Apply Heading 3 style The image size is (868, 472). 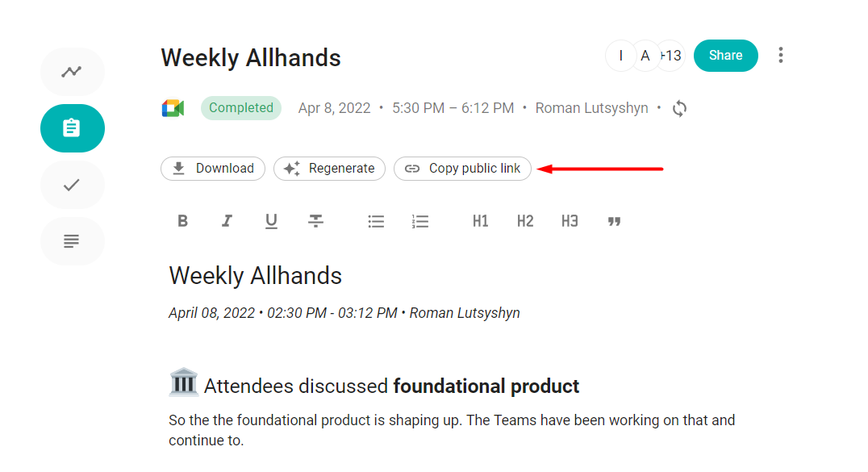(x=570, y=221)
